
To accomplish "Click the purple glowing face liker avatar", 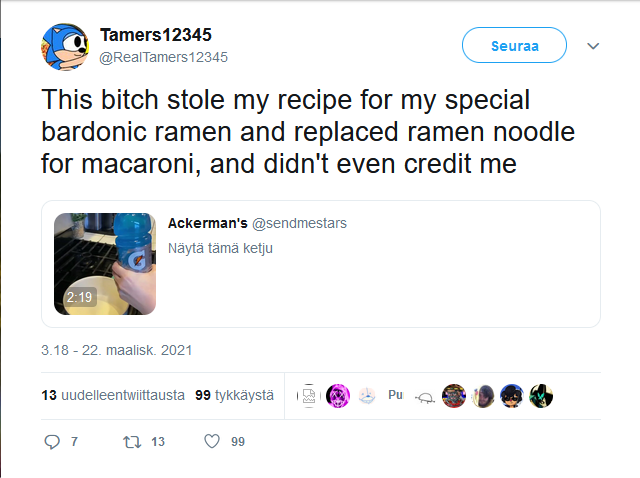I will tap(338, 396).
